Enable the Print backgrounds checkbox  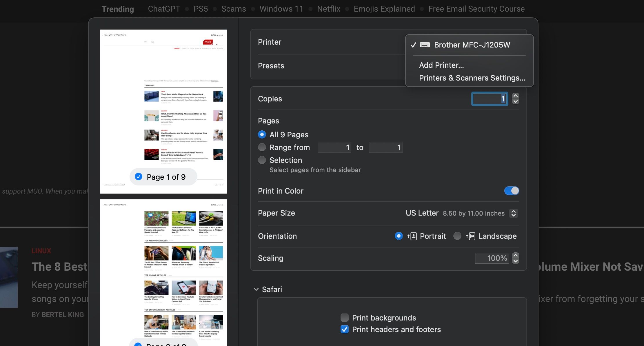tap(345, 318)
